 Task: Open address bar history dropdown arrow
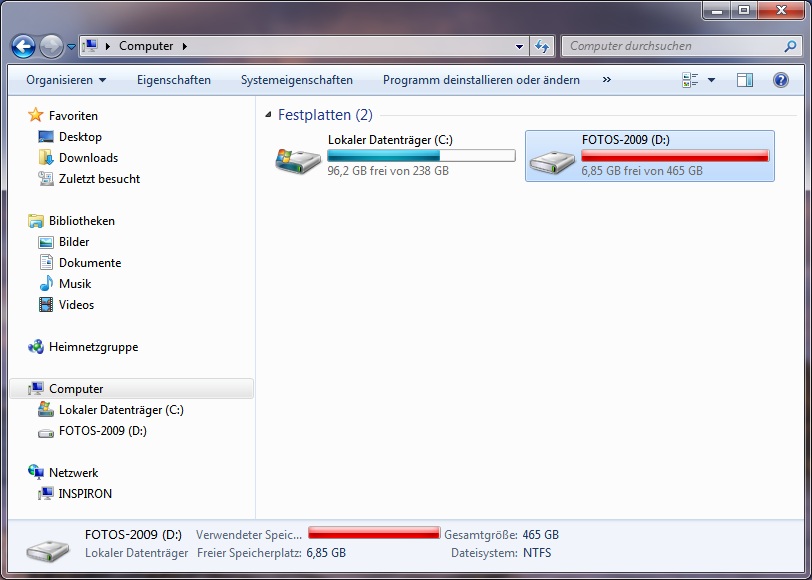[519, 46]
